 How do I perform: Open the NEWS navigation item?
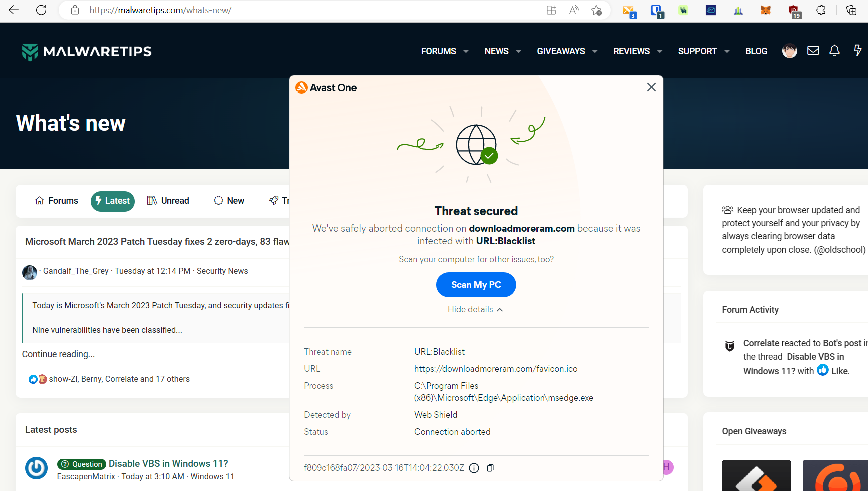tap(497, 51)
